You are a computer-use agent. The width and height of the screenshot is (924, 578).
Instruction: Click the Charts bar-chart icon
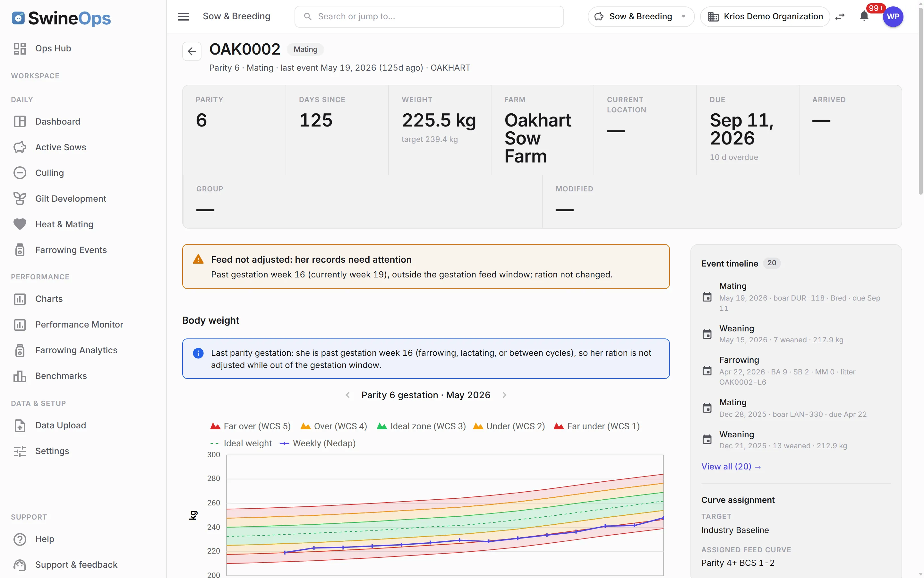[x=20, y=299]
